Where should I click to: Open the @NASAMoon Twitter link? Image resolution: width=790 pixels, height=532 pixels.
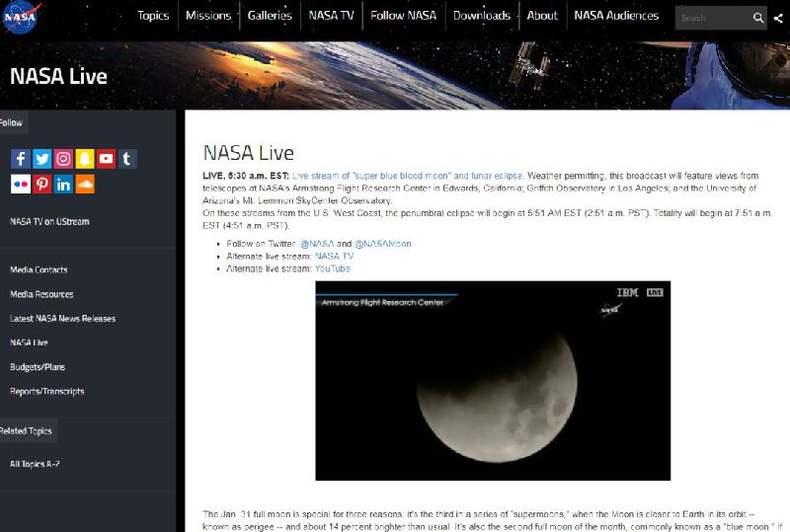(383, 244)
